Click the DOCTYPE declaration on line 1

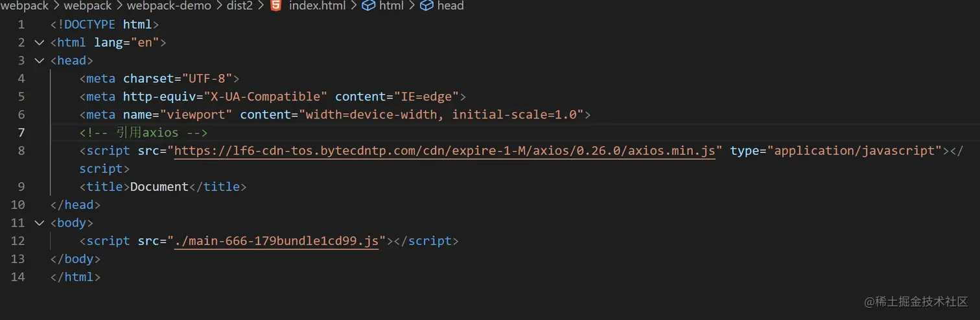pos(104,25)
